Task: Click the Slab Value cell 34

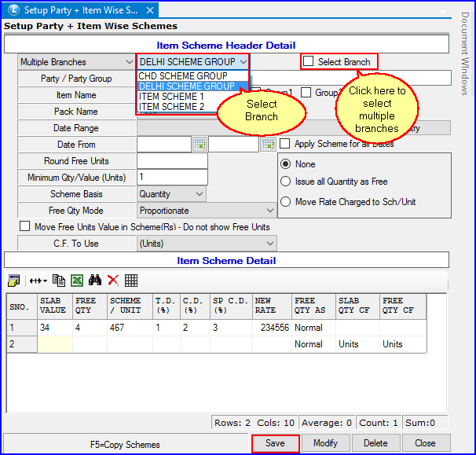Action: click(x=55, y=328)
